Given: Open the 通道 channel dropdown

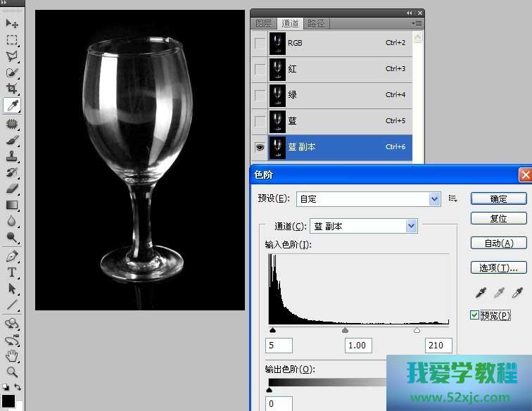Looking at the screenshot, I should click(x=411, y=226).
